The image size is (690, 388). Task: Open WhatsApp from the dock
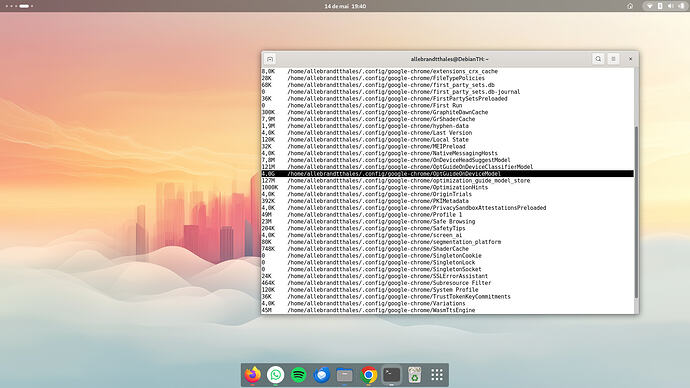pyautogui.click(x=275, y=375)
